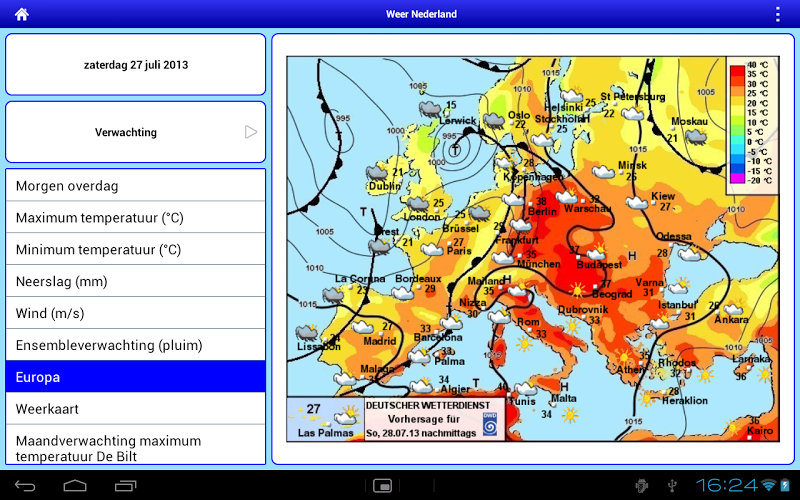Open Maandverwachting maximum temperatuur De Bilt
800x500 pixels.
pos(136,445)
